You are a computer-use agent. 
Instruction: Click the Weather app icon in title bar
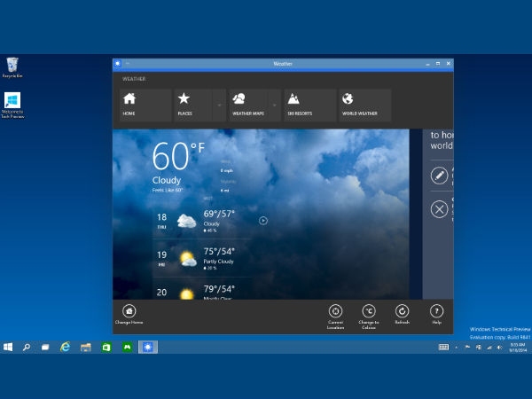point(117,64)
